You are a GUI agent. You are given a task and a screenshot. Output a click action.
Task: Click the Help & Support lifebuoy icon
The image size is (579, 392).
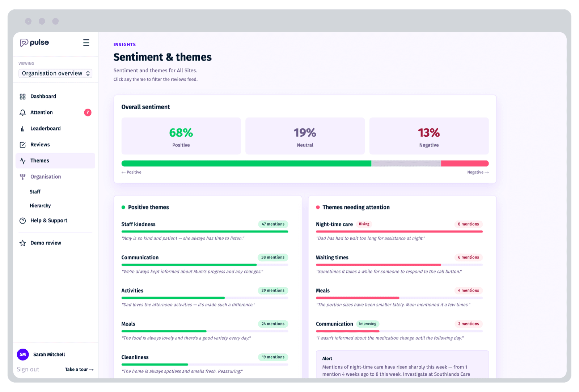[22, 221]
